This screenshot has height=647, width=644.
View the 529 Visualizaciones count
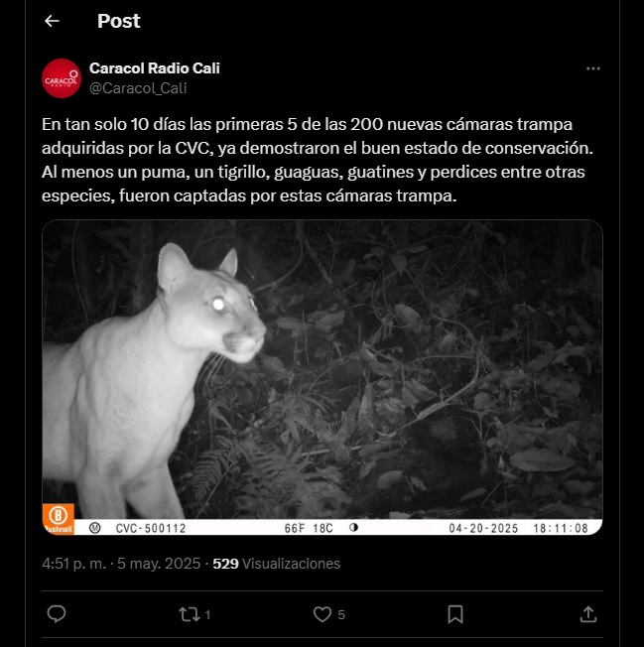(276, 564)
